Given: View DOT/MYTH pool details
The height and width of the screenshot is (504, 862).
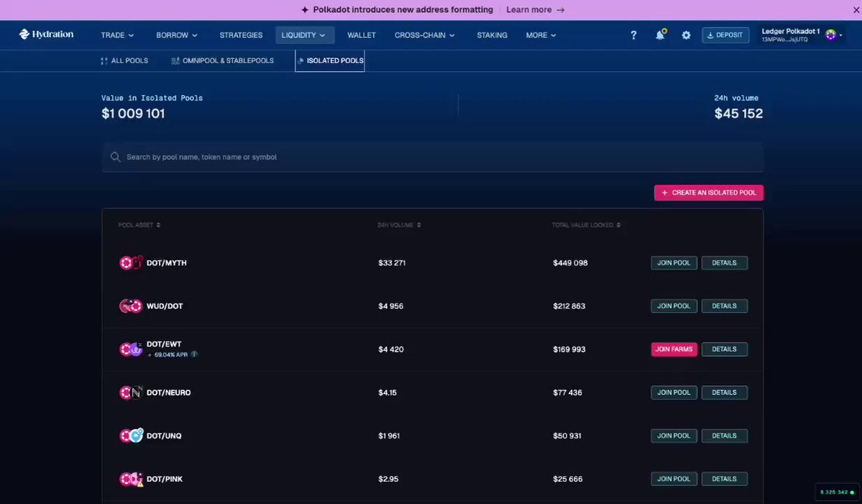Looking at the screenshot, I should [x=724, y=262].
